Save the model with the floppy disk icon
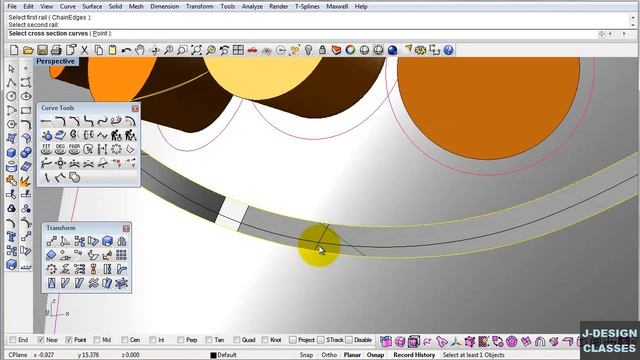 42,50
